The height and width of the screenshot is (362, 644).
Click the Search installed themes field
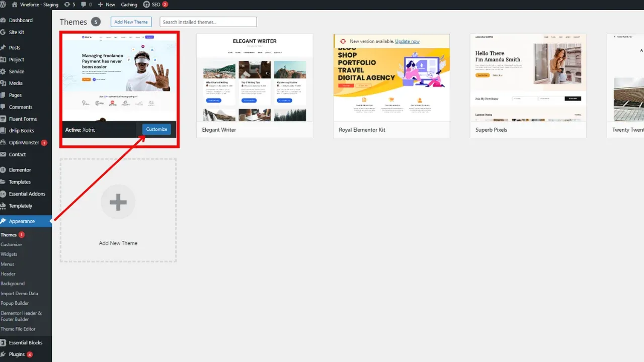click(208, 22)
